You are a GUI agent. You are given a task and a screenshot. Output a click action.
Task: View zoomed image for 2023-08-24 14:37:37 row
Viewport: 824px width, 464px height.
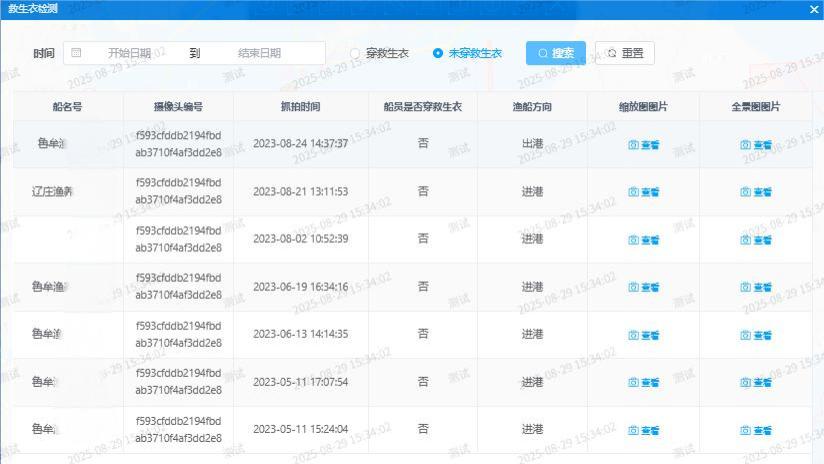point(643,145)
